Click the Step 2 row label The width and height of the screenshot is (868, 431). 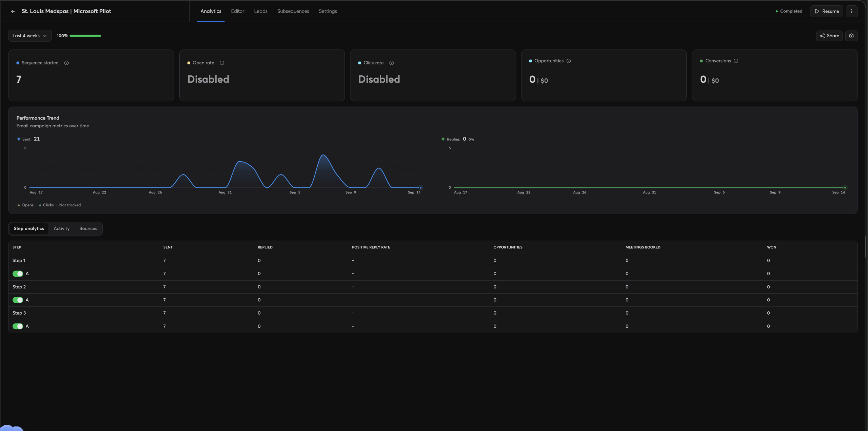19,287
